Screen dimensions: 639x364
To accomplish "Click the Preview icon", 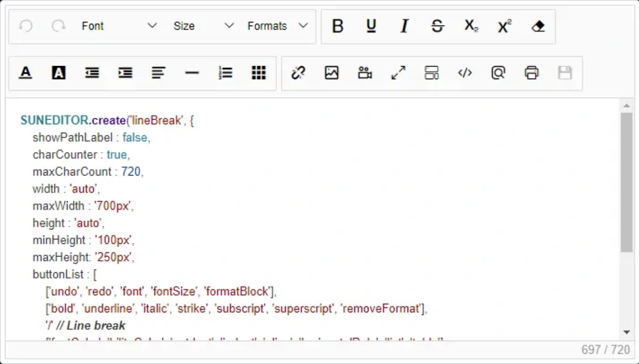I will point(498,73).
